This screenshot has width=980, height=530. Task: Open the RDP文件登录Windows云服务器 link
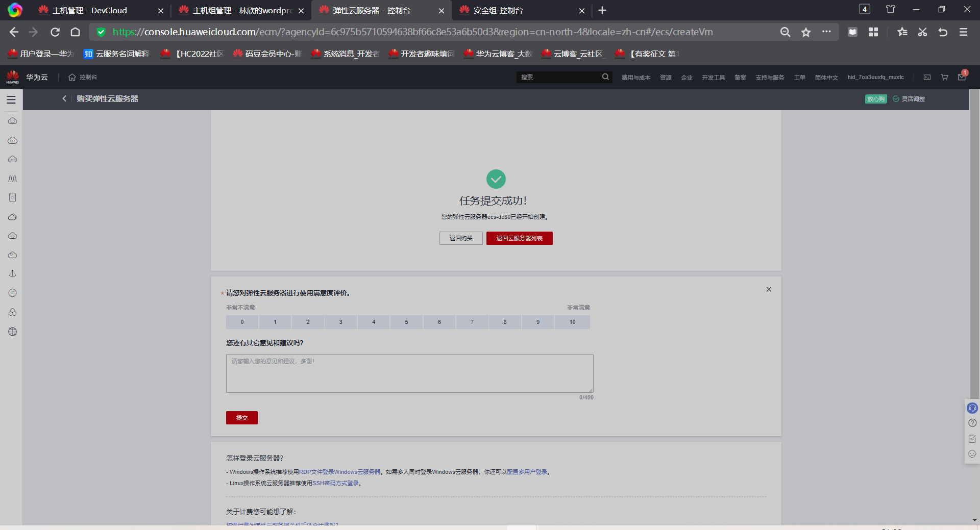click(x=340, y=472)
